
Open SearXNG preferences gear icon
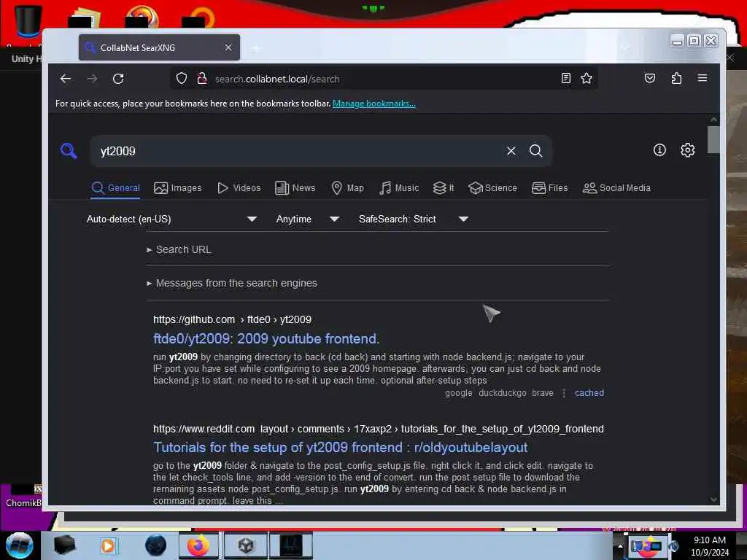tap(687, 150)
